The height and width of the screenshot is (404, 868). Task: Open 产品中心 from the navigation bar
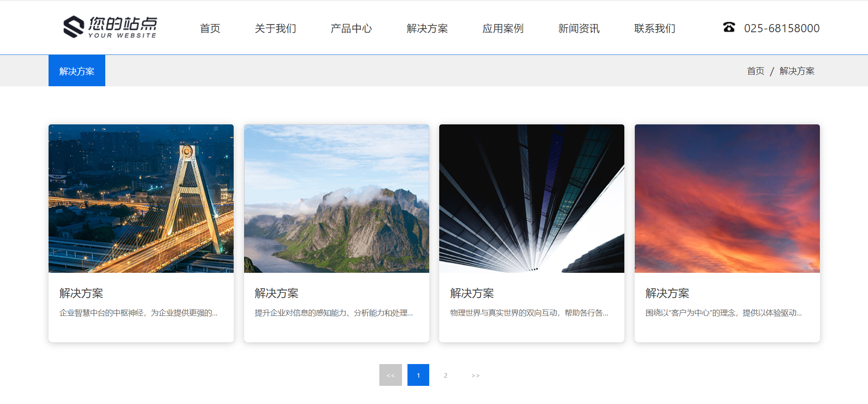[351, 29]
